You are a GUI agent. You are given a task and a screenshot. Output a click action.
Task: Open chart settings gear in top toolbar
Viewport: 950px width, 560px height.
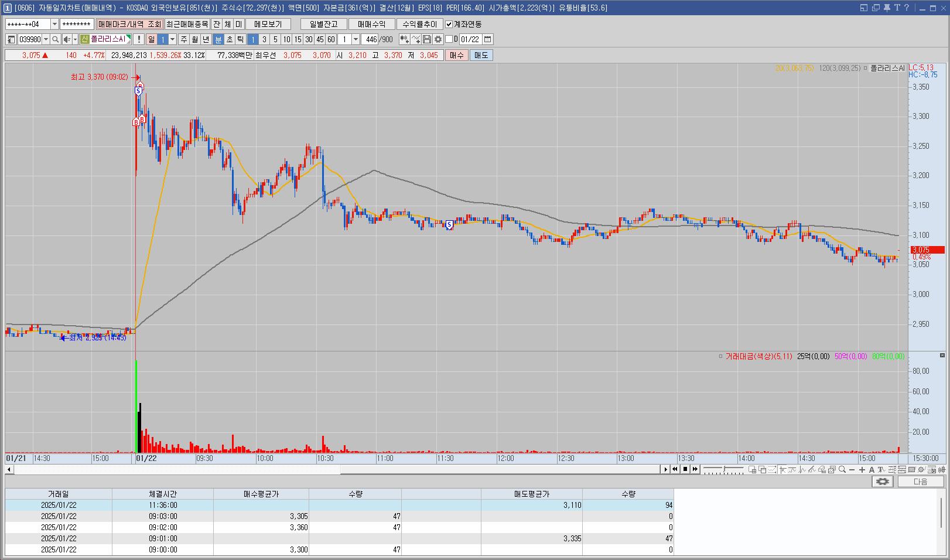coord(438,39)
